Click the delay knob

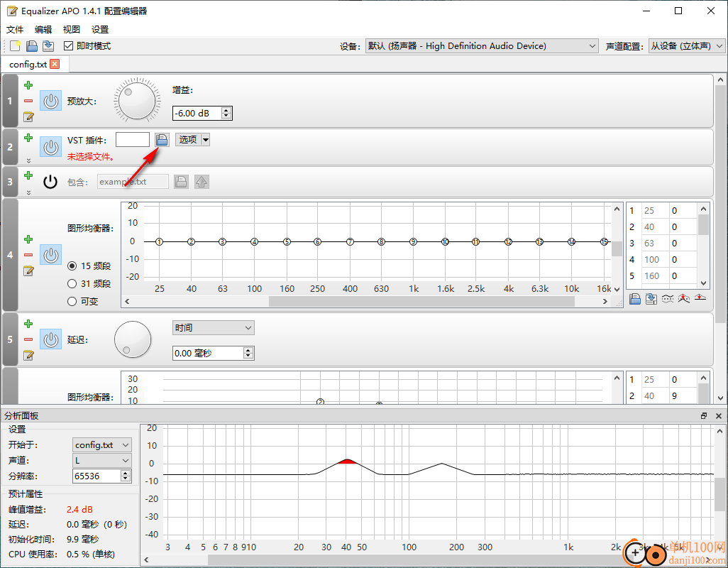[x=133, y=339]
